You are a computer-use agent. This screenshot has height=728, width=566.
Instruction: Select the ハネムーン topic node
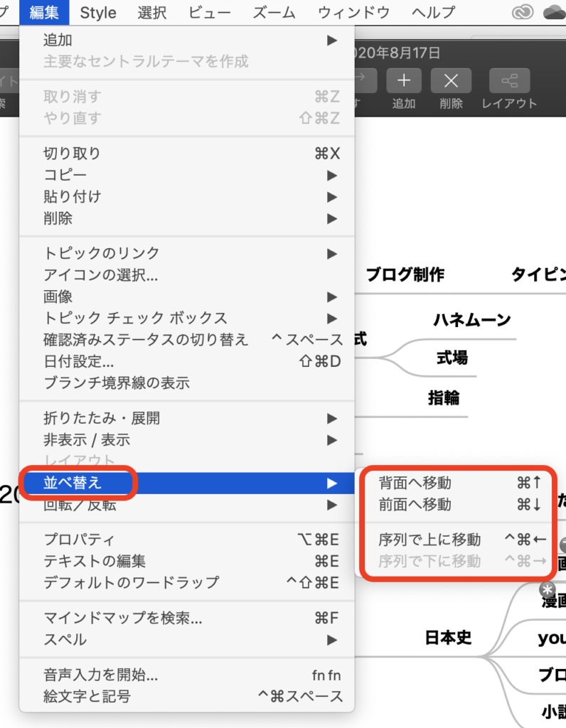point(472,321)
